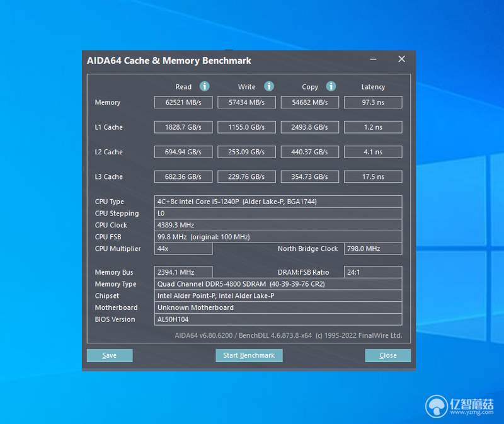
Task: Click the AIDA64 Cache & Memory Benchmark title
Action: [169, 60]
